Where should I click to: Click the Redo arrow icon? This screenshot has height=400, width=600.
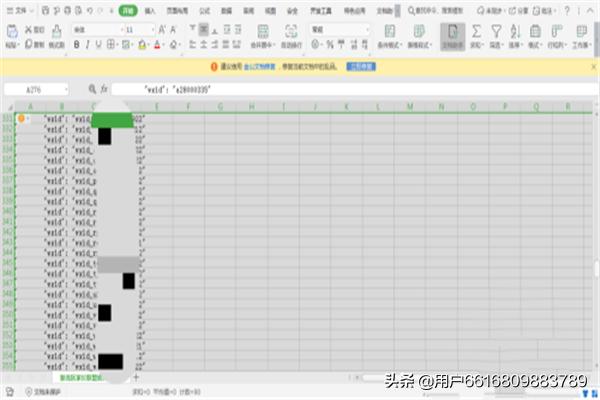coord(100,11)
